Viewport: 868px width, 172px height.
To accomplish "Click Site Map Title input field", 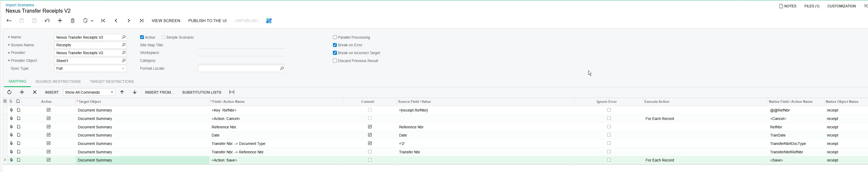I will (241, 45).
